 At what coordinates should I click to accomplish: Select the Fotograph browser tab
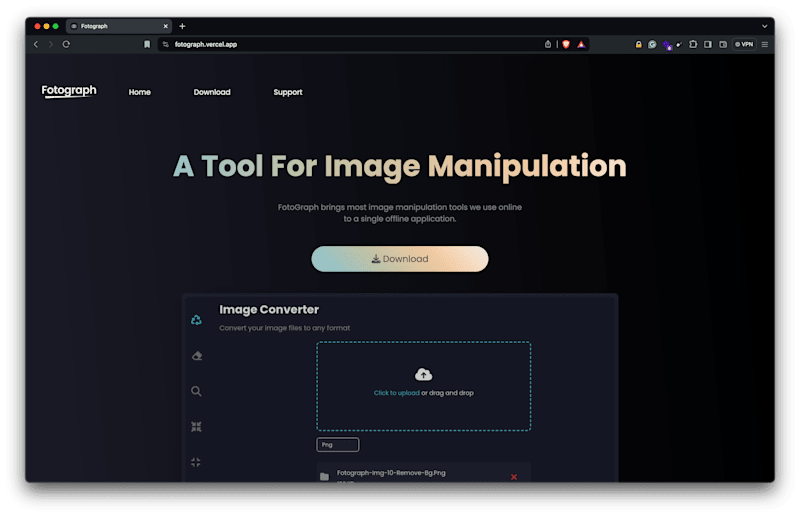(x=118, y=26)
